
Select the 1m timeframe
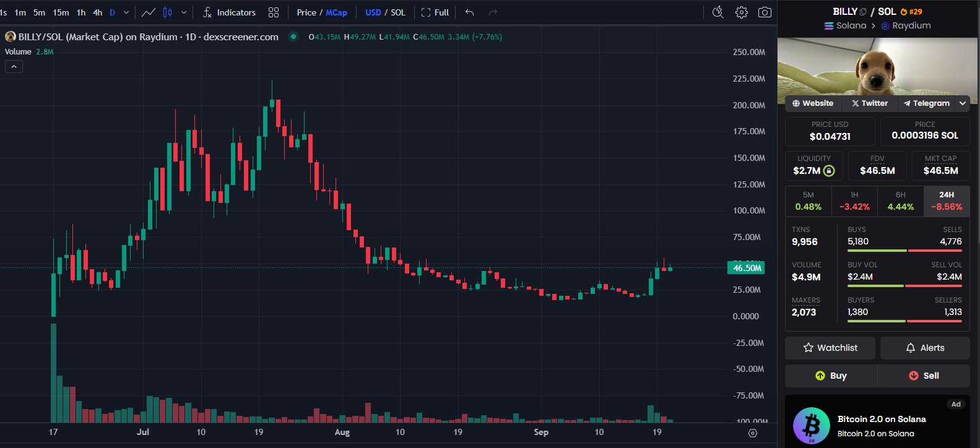[x=20, y=12]
